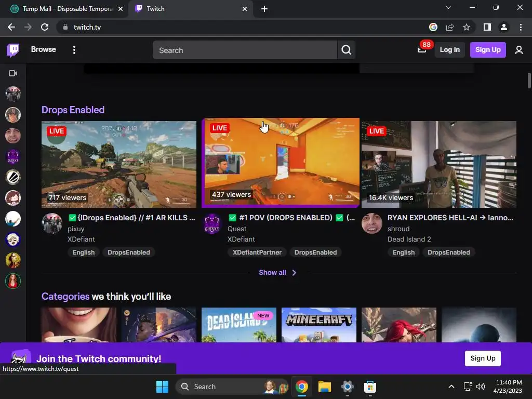Open the Prime loot inbox with 88 badge

[x=422, y=49]
